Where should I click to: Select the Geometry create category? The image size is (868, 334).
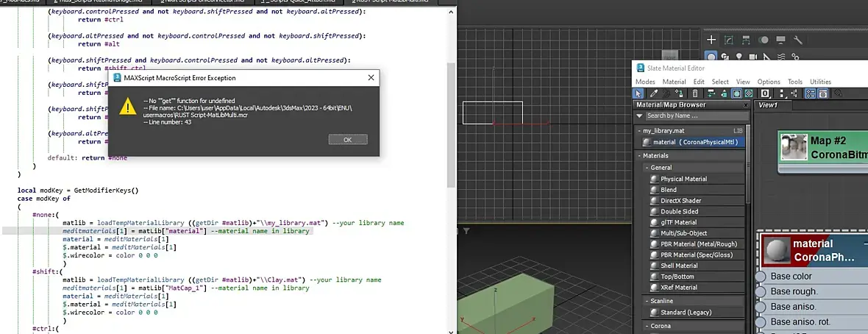[711, 57]
